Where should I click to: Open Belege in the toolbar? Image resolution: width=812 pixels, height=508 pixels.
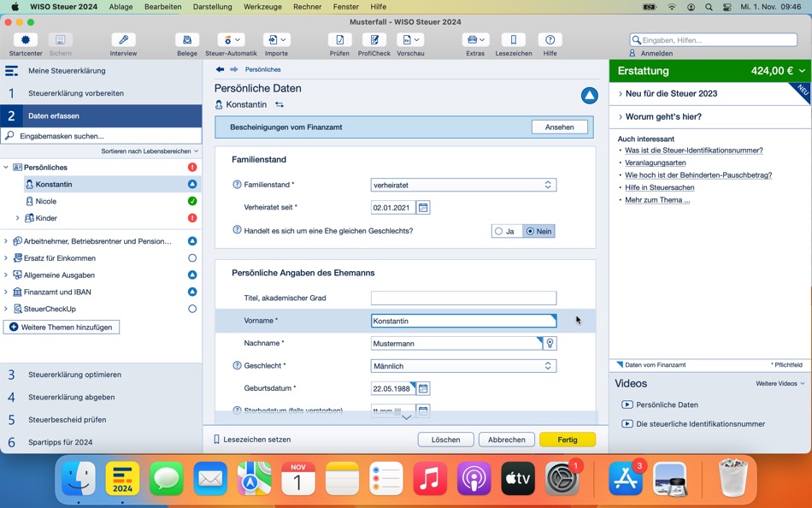187,40
